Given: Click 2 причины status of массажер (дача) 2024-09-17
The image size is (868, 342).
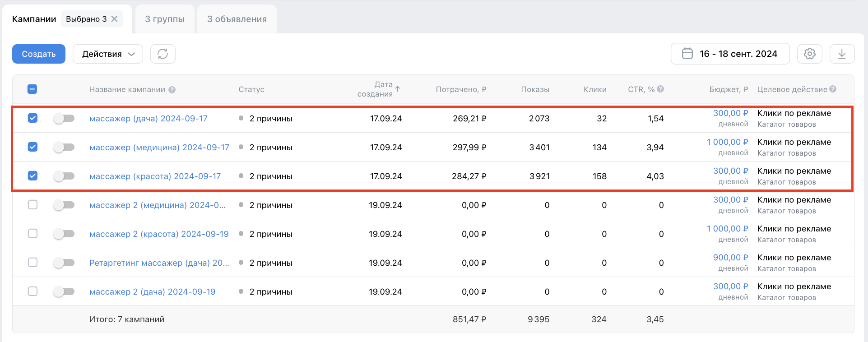Looking at the screenshot, I should pos(271,119).
